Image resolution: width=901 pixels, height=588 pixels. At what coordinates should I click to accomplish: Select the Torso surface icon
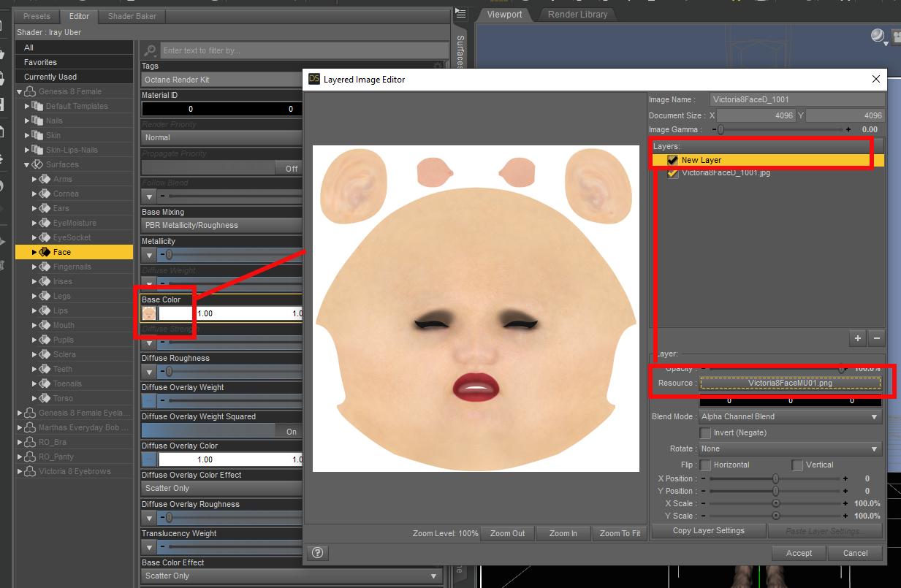(x=45, y=398)
